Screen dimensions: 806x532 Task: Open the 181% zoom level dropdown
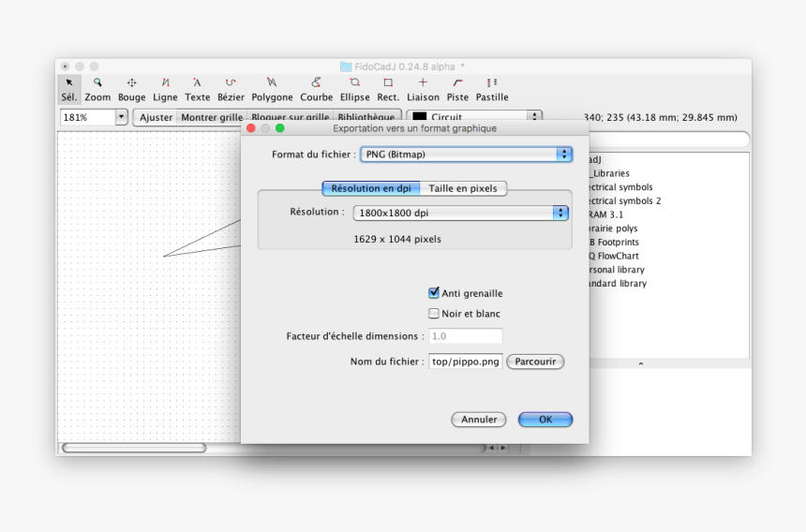(121, 117)
